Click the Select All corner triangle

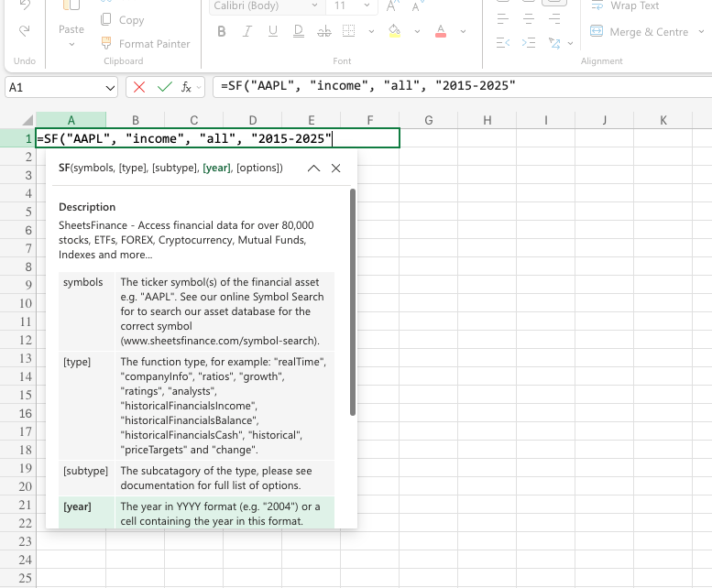(27, 120)
